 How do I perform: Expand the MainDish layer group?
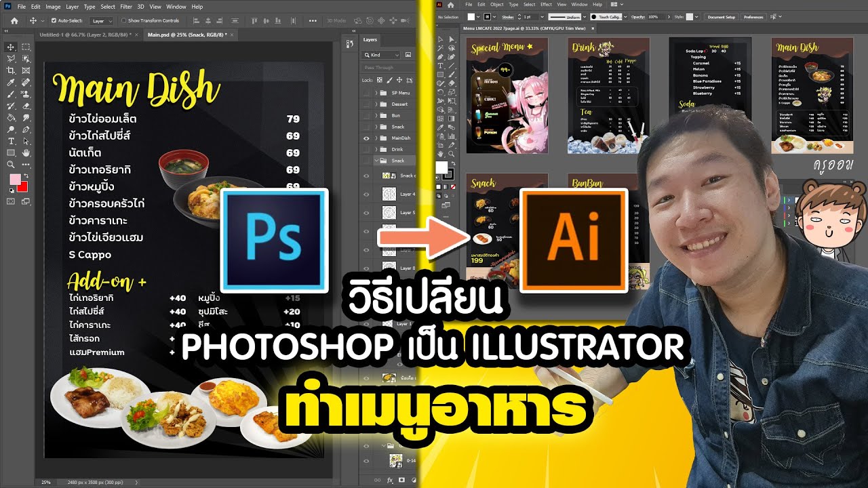pos(376,138)
